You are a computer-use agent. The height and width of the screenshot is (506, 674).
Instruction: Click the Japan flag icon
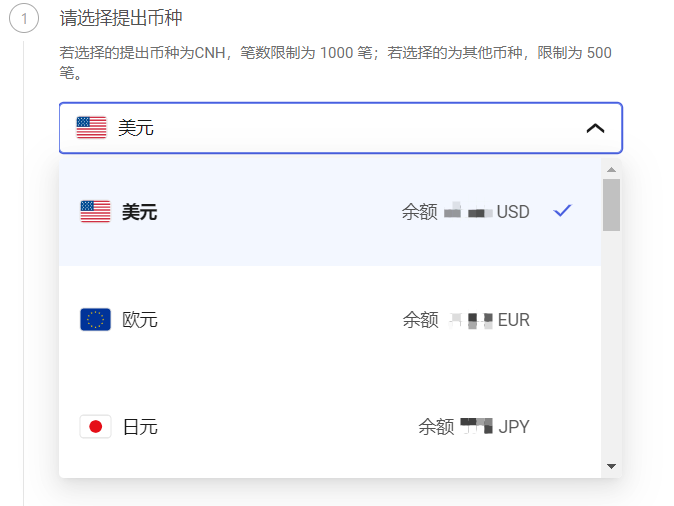point(95,427)
